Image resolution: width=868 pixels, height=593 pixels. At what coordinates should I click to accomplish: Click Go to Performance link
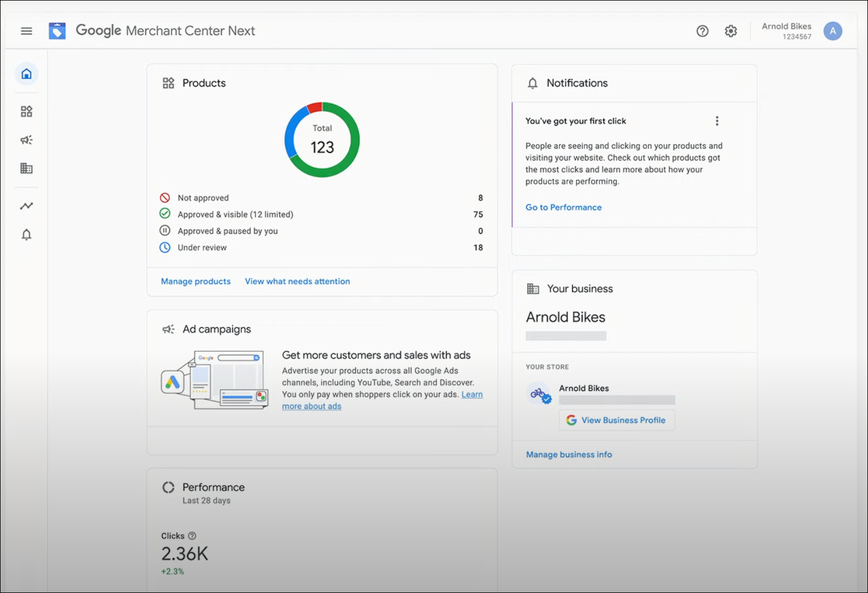point(563,207)
